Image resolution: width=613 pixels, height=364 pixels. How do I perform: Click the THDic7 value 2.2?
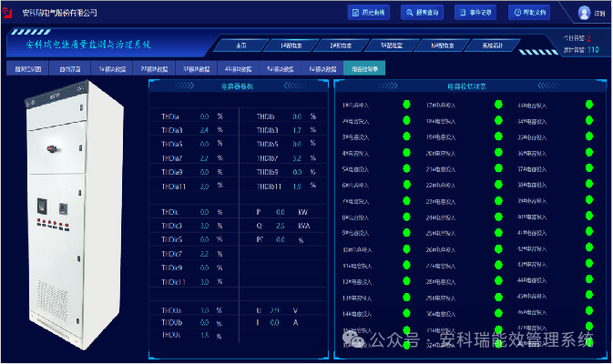[204, 254]
